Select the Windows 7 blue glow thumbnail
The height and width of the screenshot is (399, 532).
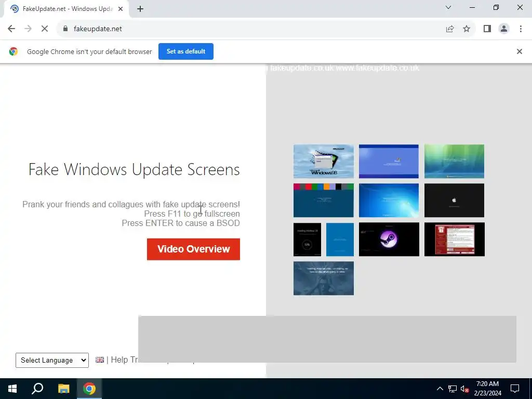[389, 201]
